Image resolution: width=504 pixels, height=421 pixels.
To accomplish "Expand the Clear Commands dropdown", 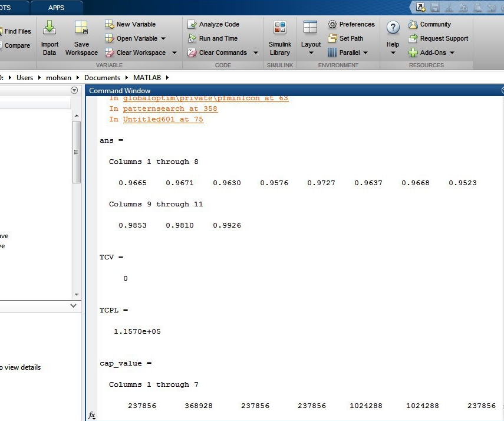I will pyautogui.click(x=255, y=53).
